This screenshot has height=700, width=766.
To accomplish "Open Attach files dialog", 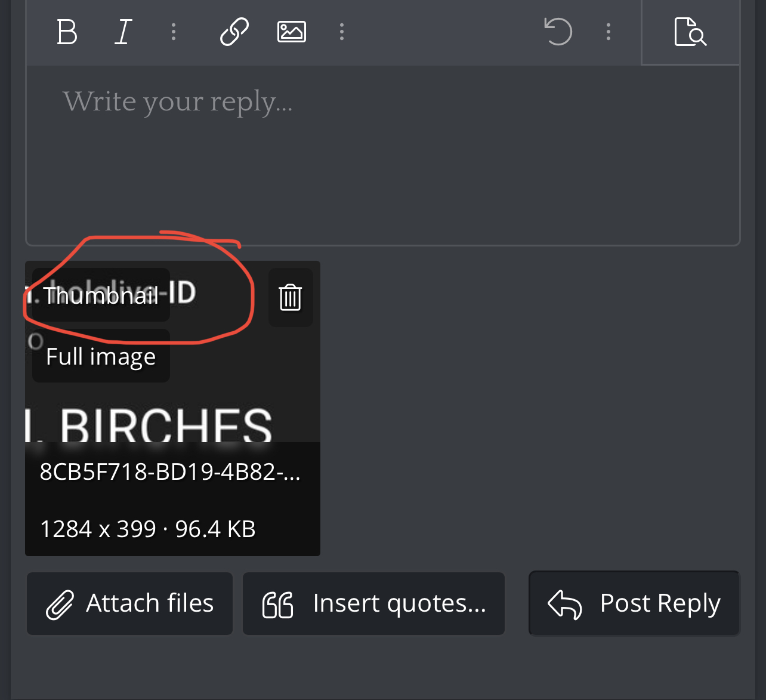I will [129, 603].
